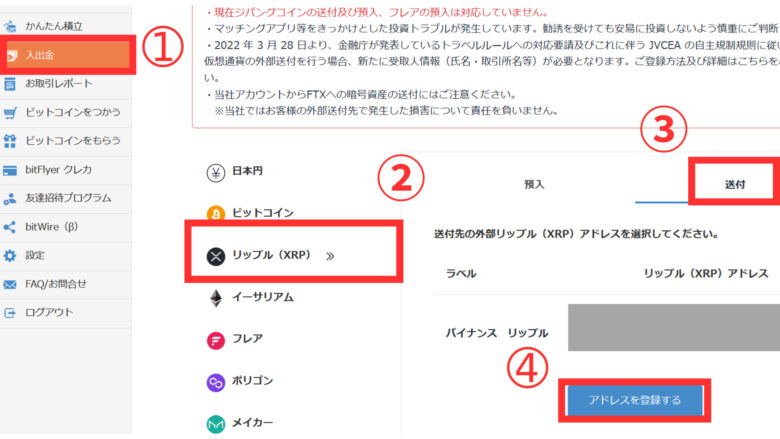Open bitFlyer クレカ card icon
780x439 pixels.
pos(10,171)
